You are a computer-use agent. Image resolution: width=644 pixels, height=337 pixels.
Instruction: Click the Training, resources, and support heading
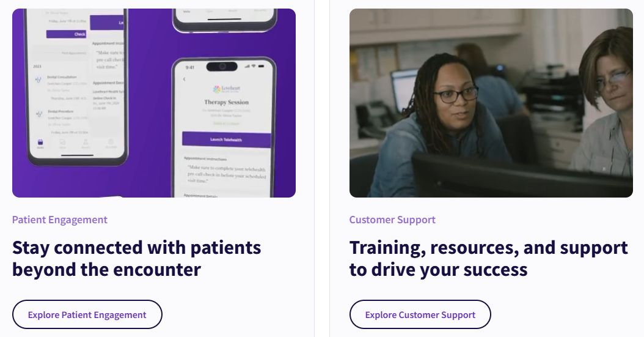488,259
